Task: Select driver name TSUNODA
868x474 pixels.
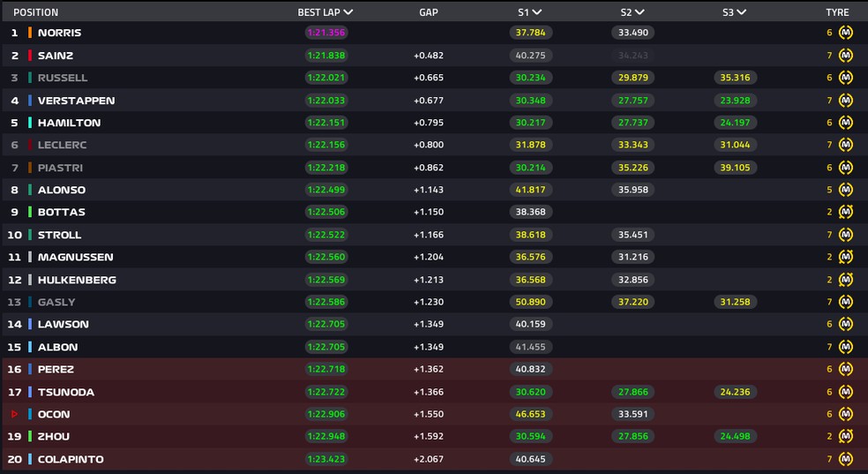Action: point(66,392)
